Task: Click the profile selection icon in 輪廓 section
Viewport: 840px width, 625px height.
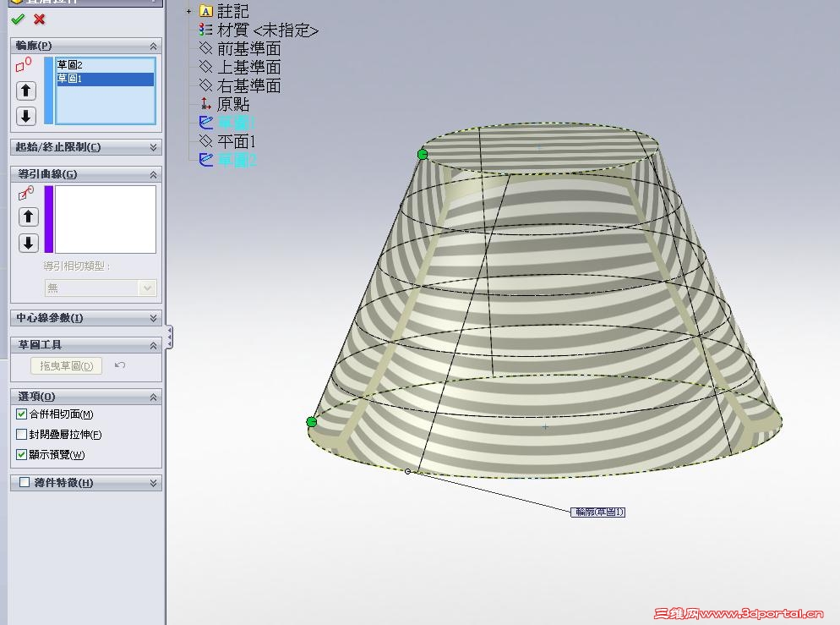Action: click(x=24, y=65)
